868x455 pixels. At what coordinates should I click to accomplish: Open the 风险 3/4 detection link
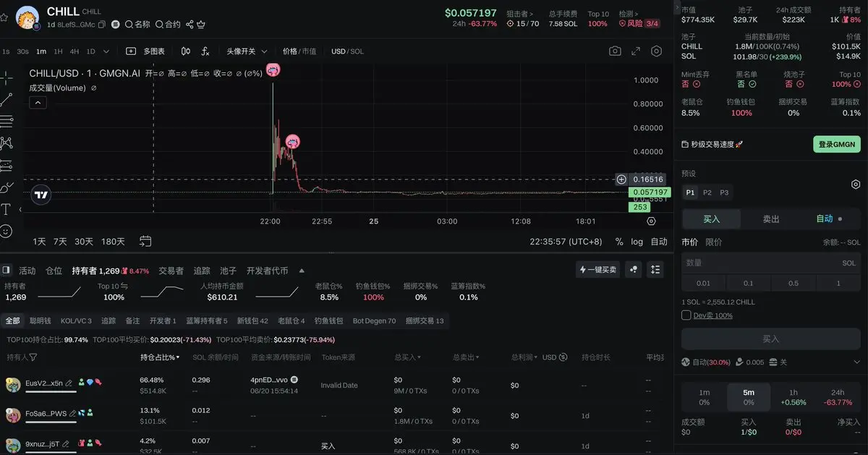point(639,24)
